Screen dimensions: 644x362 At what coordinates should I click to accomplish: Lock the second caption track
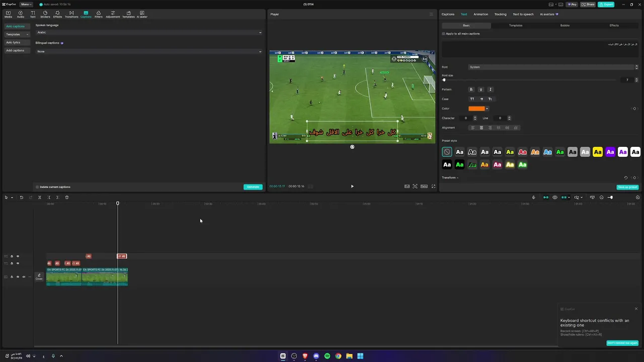12,263
